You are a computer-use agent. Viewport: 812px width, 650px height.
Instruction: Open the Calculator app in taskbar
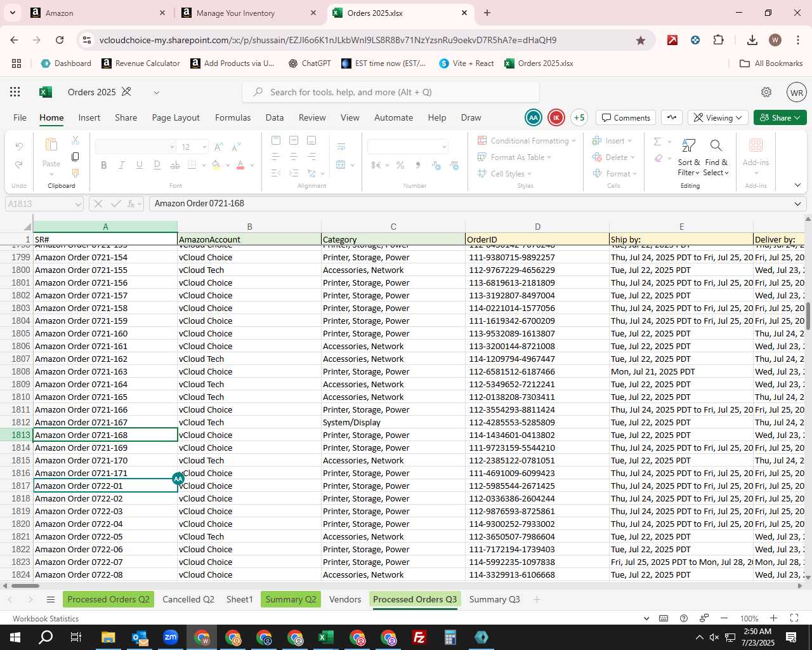(x=450, y=637)
